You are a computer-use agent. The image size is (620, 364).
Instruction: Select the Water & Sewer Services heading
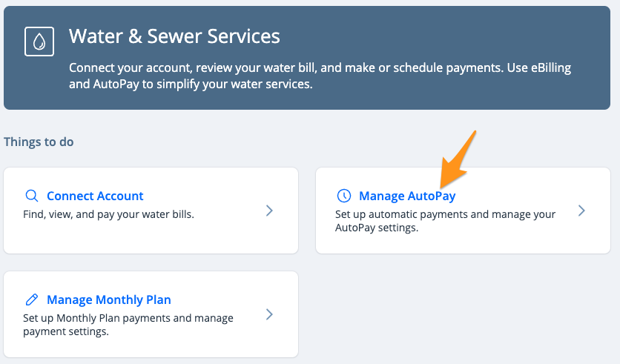174,36
